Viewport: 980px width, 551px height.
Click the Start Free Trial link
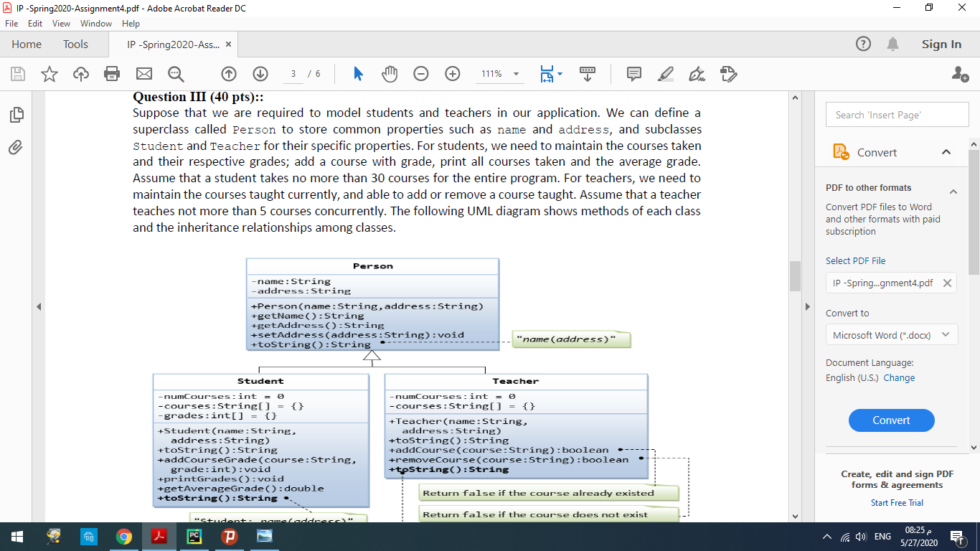point(897,503)
